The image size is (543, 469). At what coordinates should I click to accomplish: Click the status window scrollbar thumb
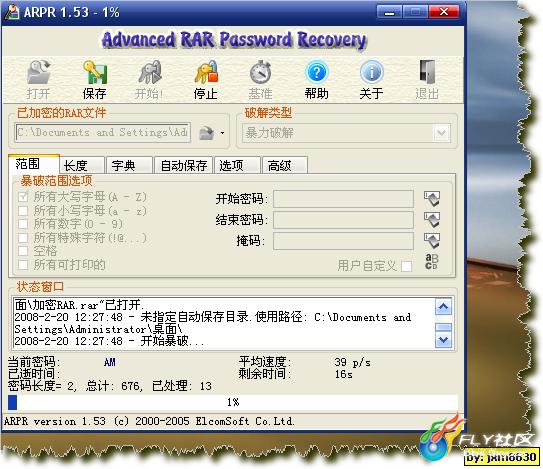(x=444, y=327)
